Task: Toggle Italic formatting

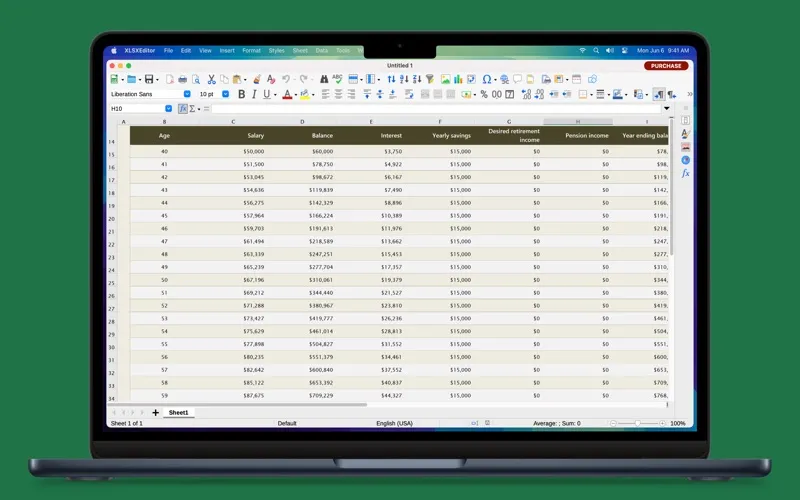Action: tap(254, 94)
